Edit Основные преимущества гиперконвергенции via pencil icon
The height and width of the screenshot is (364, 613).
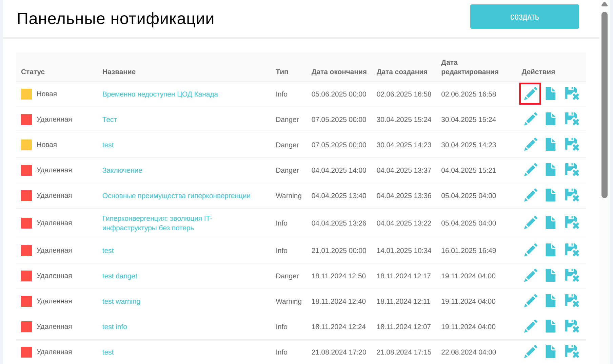pos(531,195)
